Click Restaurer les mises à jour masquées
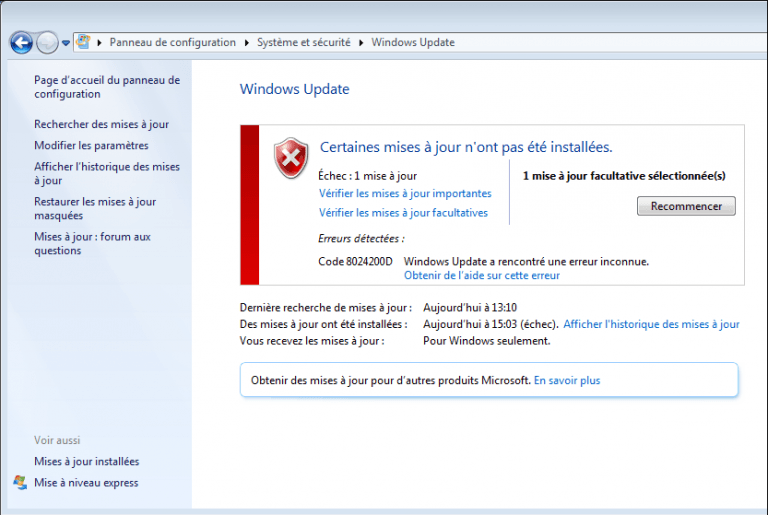 95,208
